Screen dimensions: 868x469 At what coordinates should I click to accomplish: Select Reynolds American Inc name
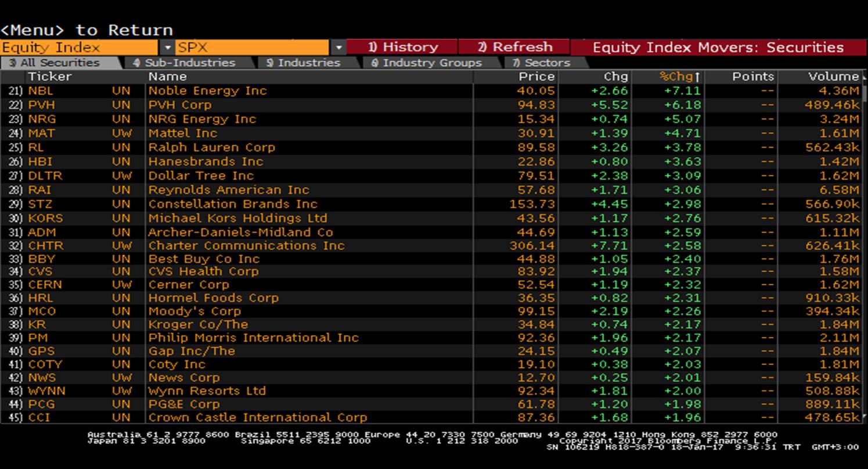[229, 190]
